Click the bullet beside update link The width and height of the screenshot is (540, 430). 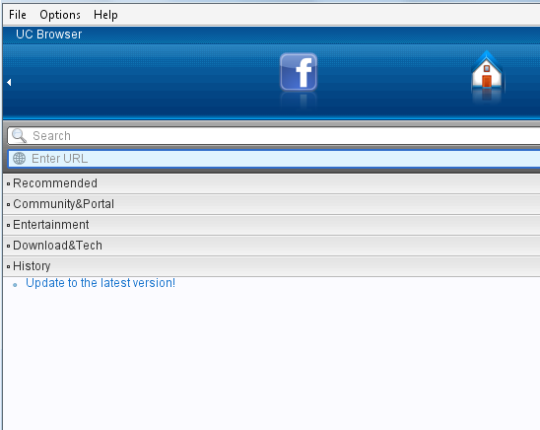click(15, 285)
